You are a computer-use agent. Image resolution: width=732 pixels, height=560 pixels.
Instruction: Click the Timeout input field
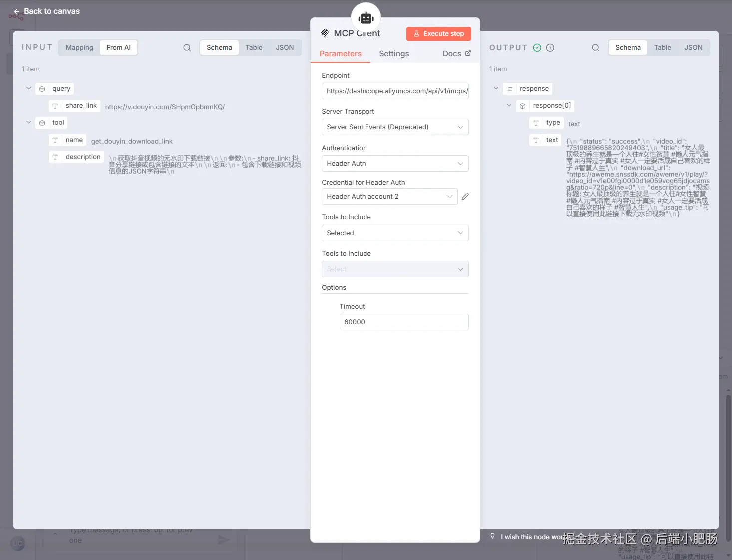click(x=404, y=322)
